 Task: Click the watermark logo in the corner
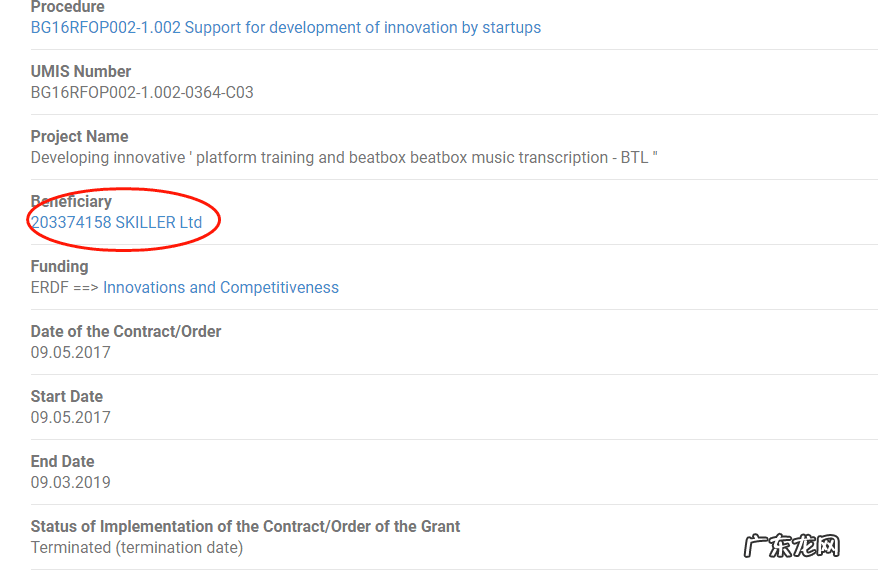coord(792,546)
